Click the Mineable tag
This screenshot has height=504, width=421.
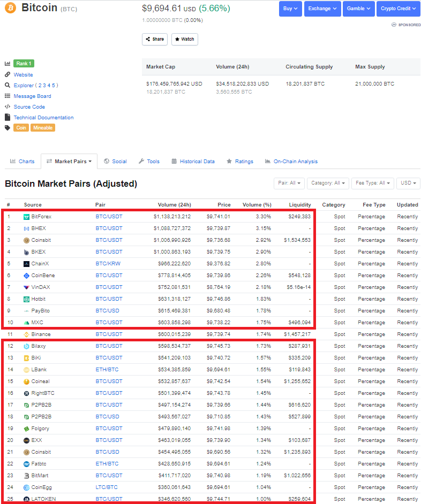(43, 128)
